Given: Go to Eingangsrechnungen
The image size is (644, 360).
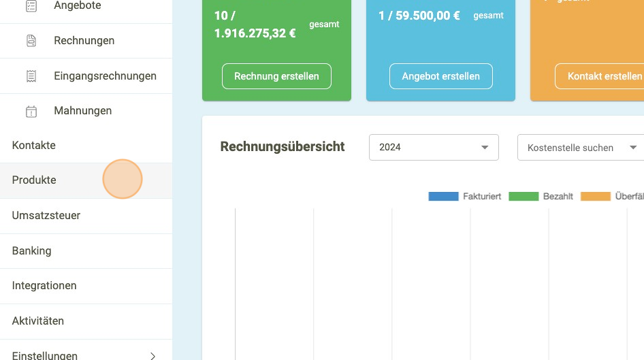Looking at the screenshot, I should click(x=105, y=76).
